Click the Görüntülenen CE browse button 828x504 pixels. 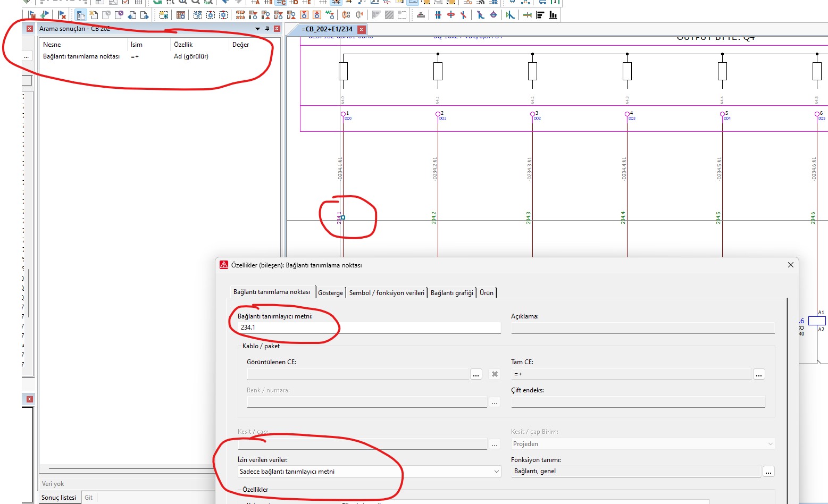476,374
